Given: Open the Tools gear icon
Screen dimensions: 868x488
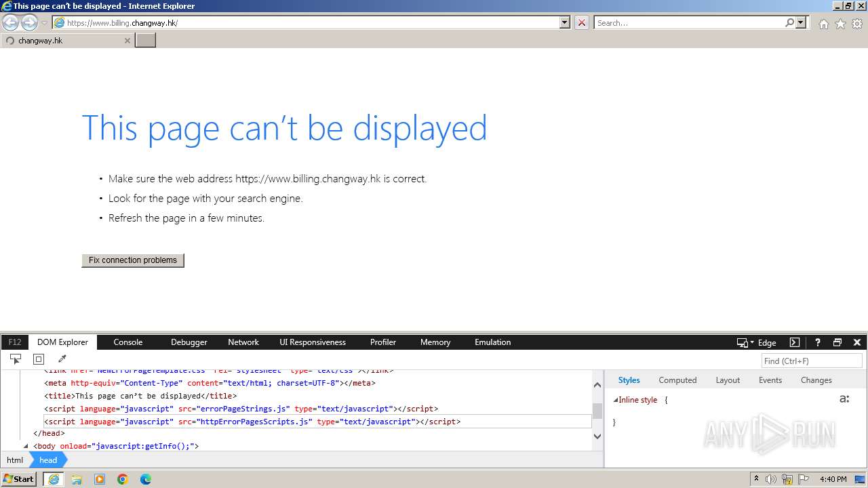Looking at the screenshot, I should coord(857,24).
